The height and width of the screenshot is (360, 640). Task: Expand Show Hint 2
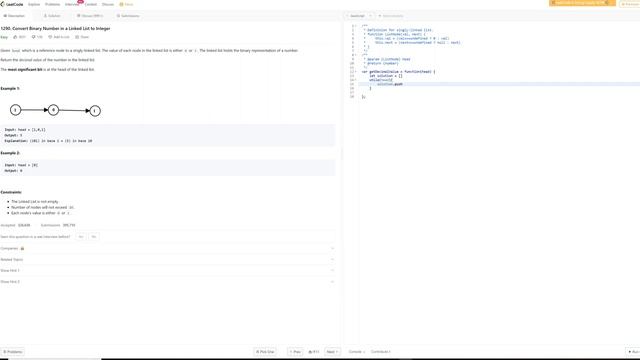[x=167, y=282]
